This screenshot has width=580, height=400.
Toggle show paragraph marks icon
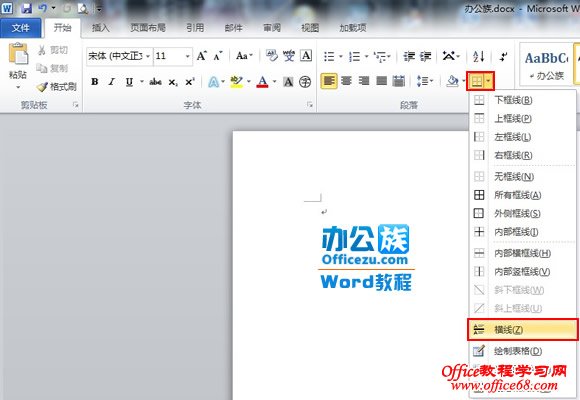point(503,56)
